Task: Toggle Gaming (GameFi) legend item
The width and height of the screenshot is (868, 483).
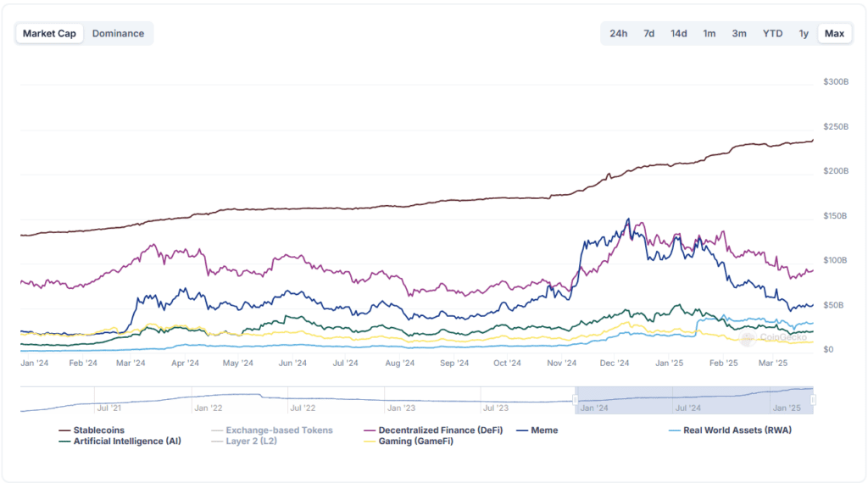Action: (415, 441)
